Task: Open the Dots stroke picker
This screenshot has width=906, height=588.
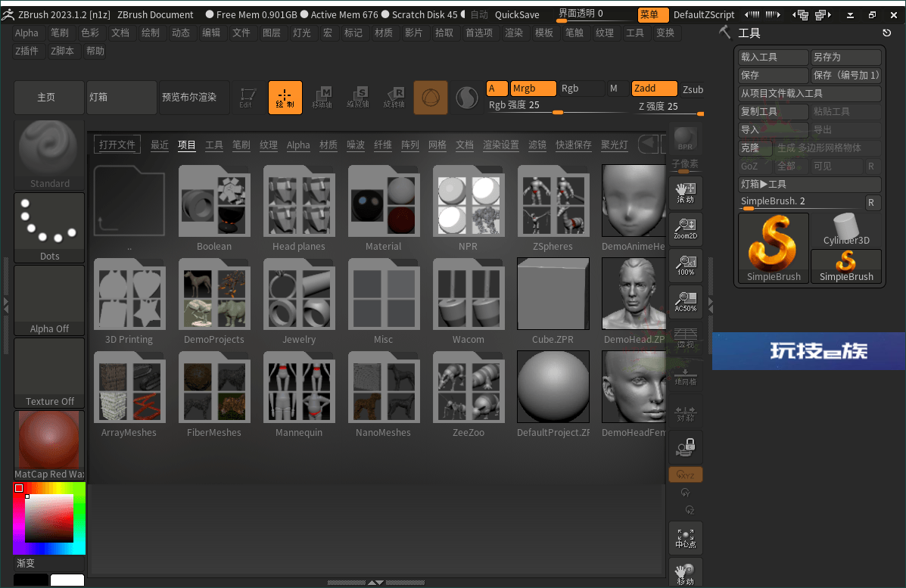Action: click(x=49, y=228)
